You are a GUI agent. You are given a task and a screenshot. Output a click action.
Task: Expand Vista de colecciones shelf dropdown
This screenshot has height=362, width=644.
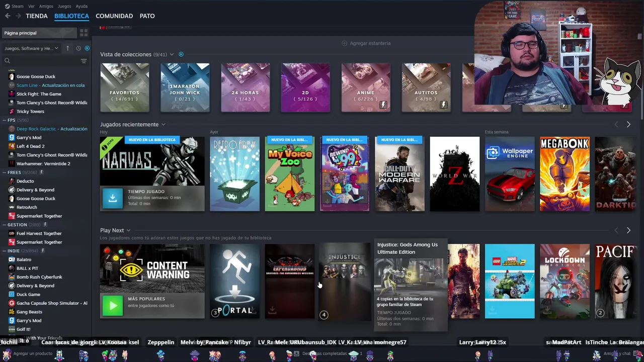click(x=172, y=54)
